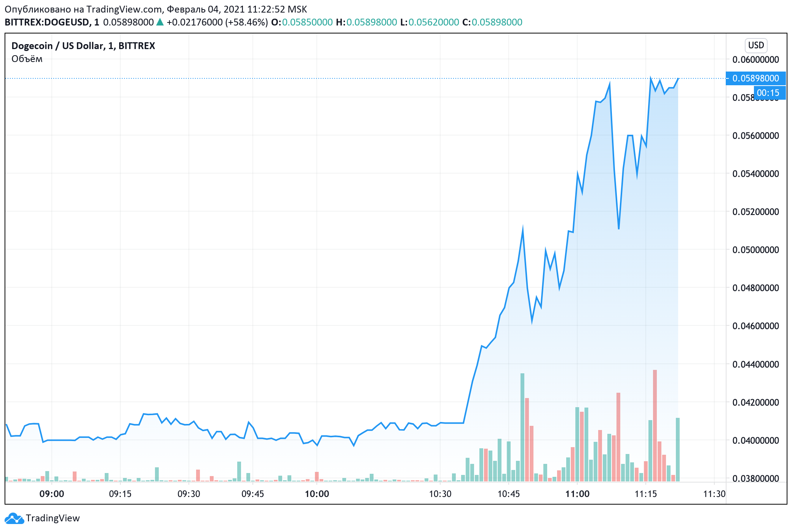Click the TradingView cloud logo
This screenshot has height=532, width=792.
(x=14, y=518)
